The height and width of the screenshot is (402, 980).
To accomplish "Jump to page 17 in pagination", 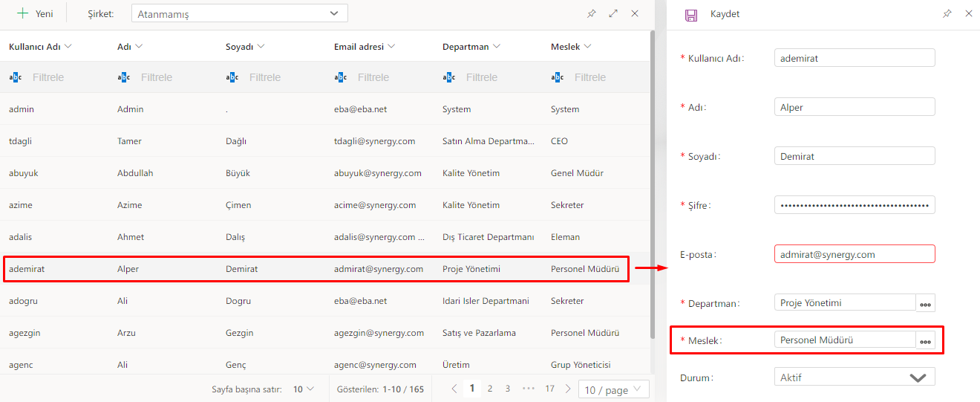I will tap(549, 389).
